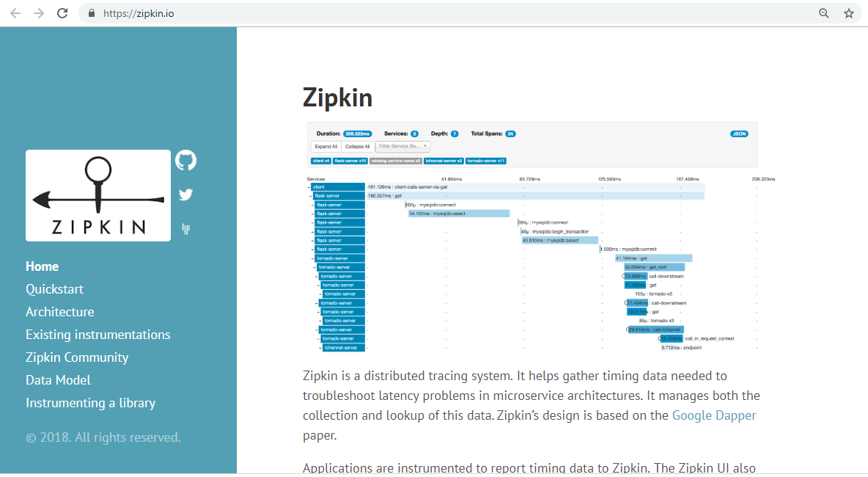This screenshot has height=477, width=868.
Task: Go back using browser back arrow
Action: pyautogui.click(x=15, y=13)
